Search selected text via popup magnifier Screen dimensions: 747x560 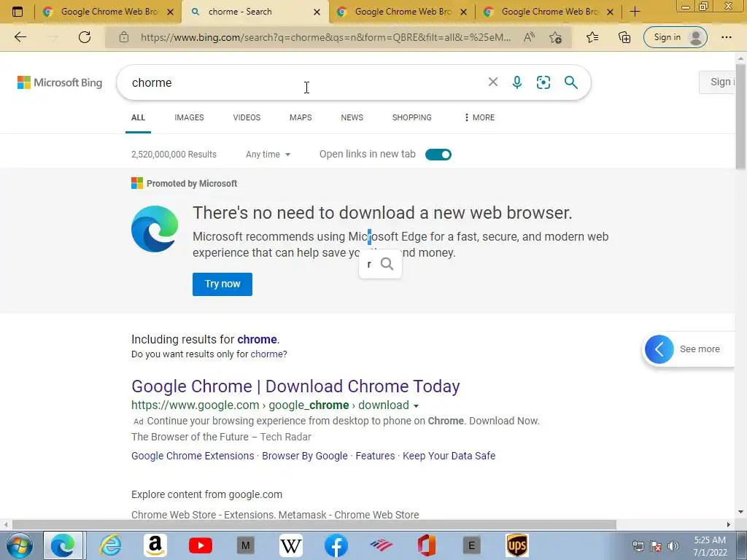(x=387, y=264)
